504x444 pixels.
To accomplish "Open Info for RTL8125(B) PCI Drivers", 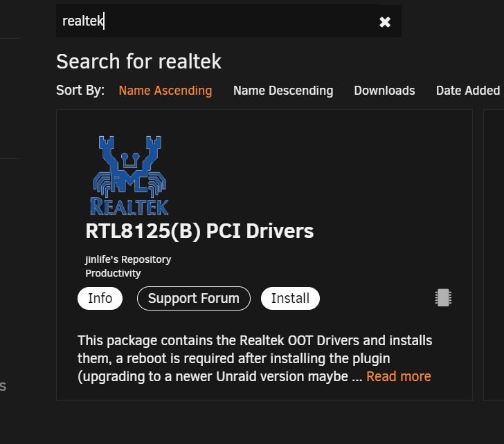I will click(x=100, y=298).
